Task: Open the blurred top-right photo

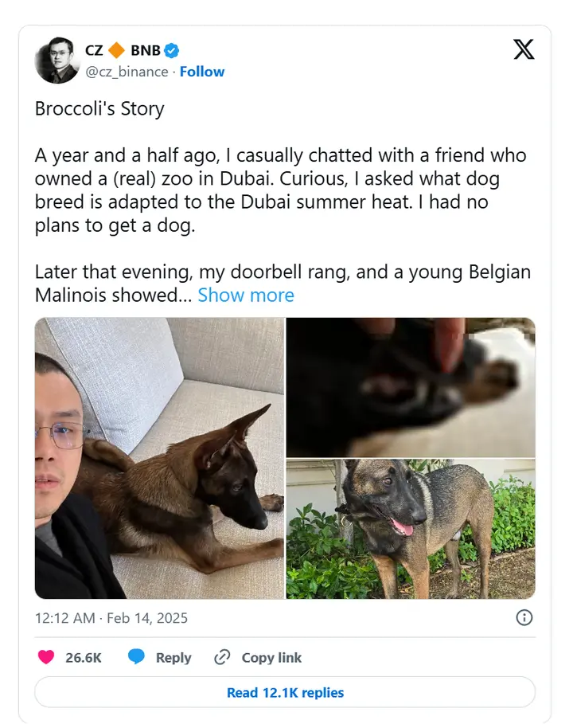Action: (x=411, y=387)
